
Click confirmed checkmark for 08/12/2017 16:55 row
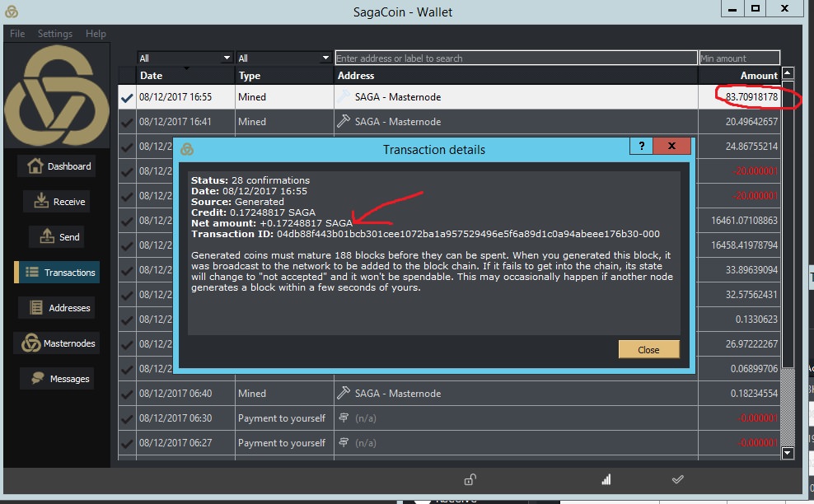click(x=127, y=97)
